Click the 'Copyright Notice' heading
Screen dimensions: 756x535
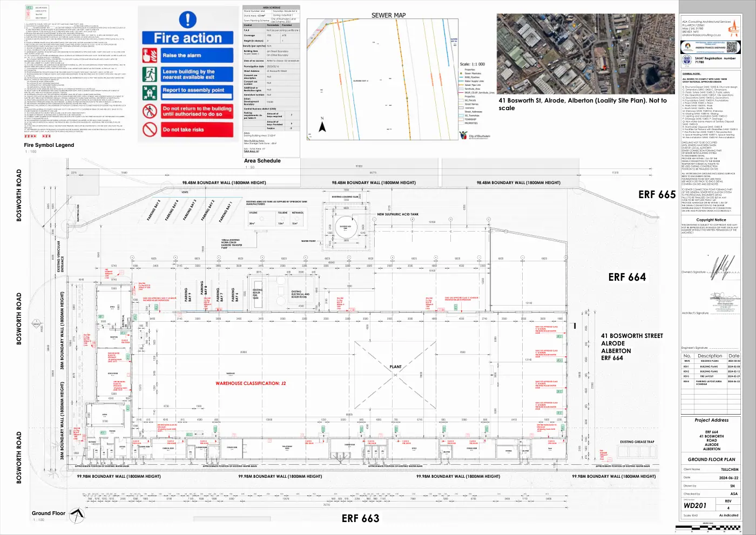(711, 220)
